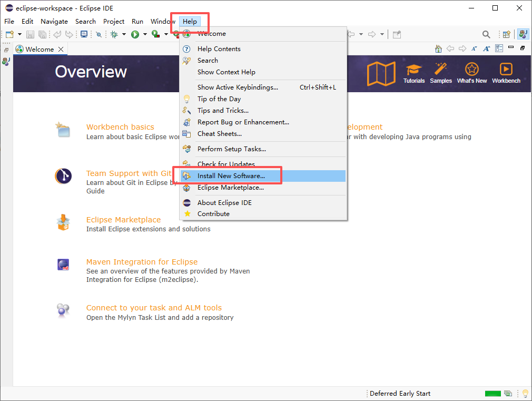Switch to the Java perspective icon
This screenshot has width=532, height=401.
(524, 34)
